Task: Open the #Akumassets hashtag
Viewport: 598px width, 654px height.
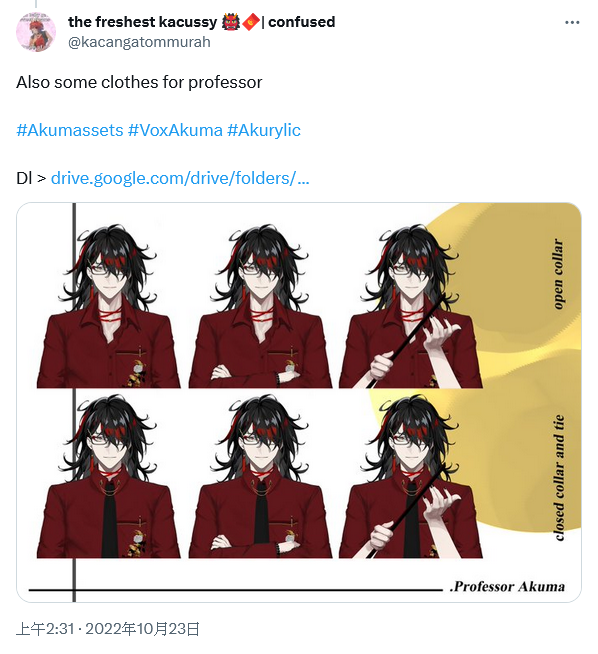Action: pyautogui.click(x=70, y=130)
